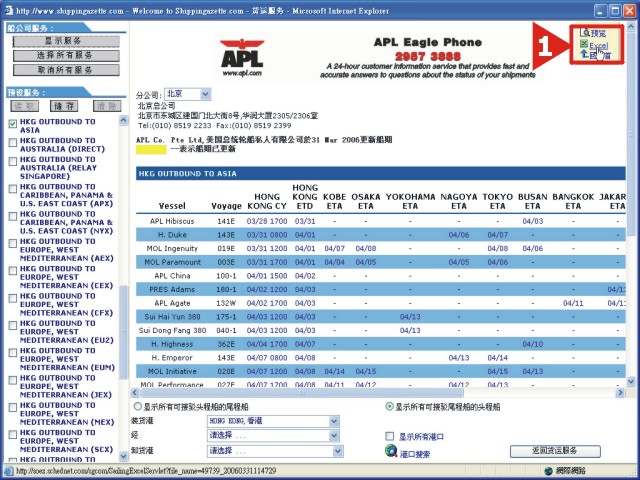Click the Internet zone globe in status bar
Image resolution: width=640 pixels, height=480 pixels.
click(549, 471)
